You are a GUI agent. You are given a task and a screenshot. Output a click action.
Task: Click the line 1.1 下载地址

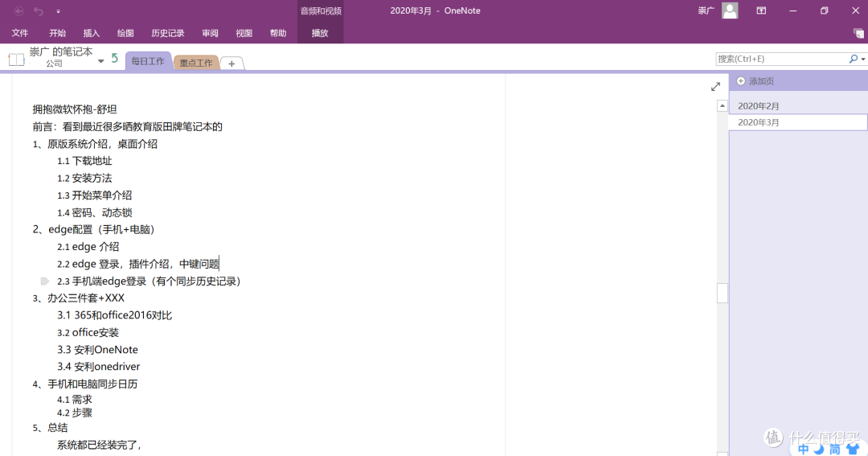pos(84,161)
